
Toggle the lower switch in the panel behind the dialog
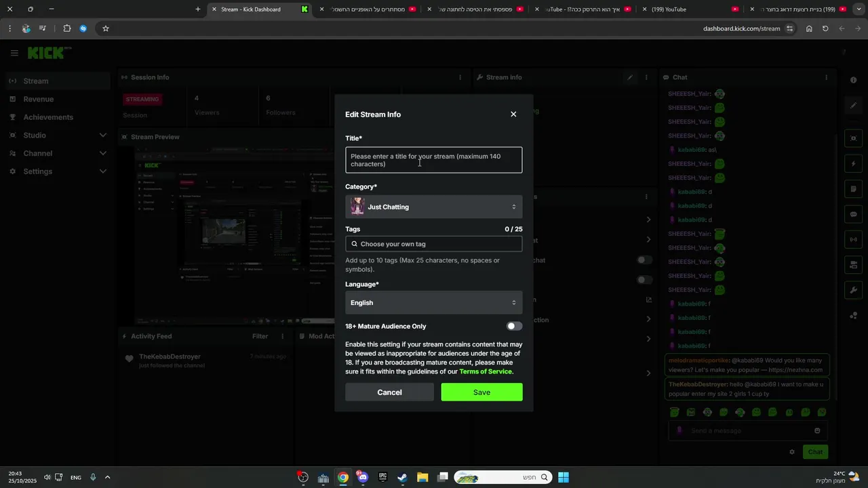[x=644, y=280]
